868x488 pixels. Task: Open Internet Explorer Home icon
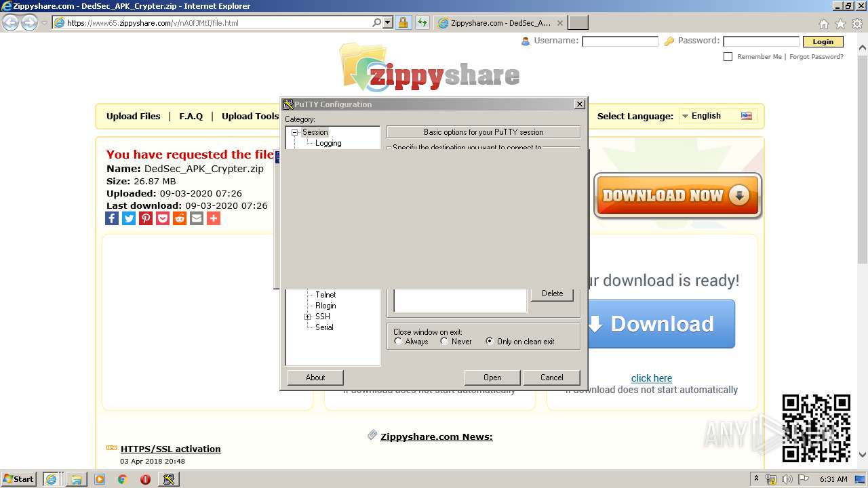click(x=823, y=24)
